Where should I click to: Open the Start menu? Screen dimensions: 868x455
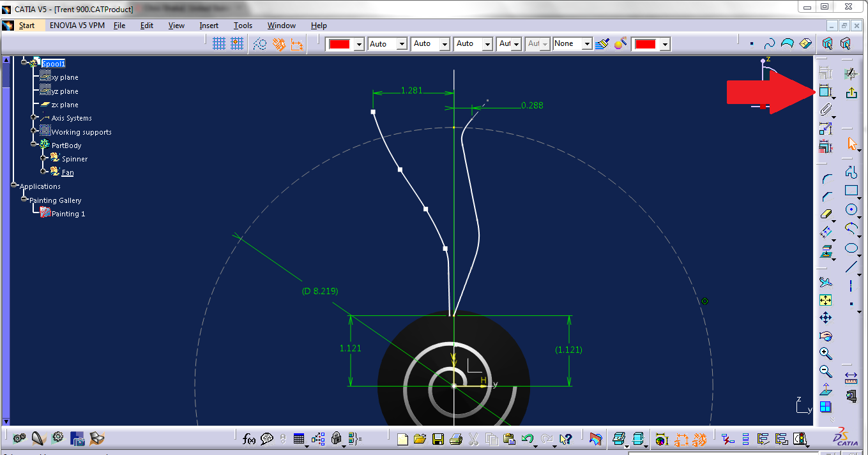tap(27, 26)
